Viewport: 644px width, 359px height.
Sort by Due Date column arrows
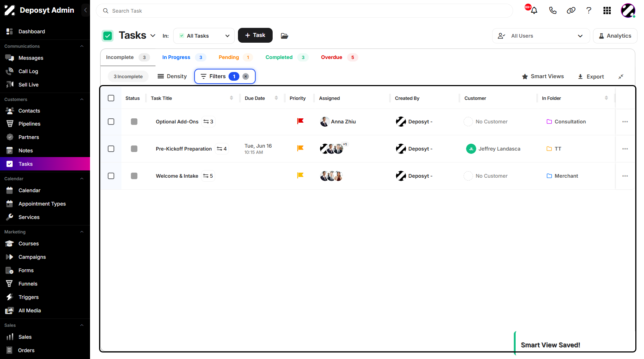[276, 98]
